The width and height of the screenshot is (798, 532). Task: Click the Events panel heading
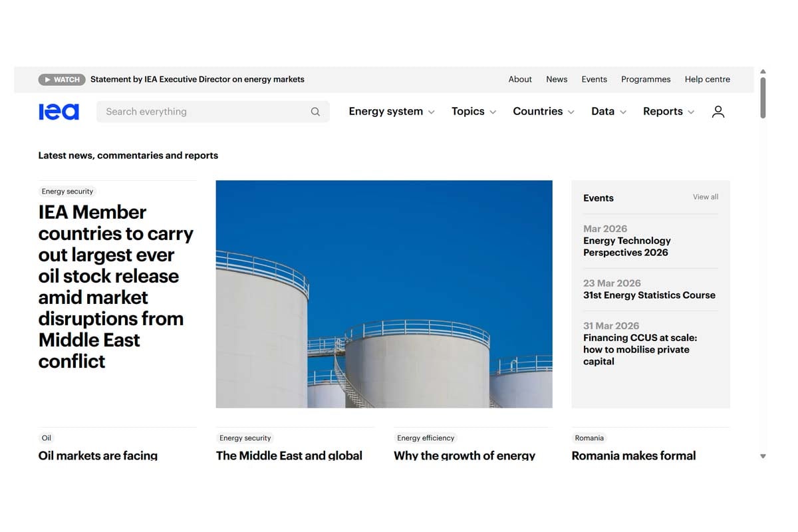tap(598, 198)
